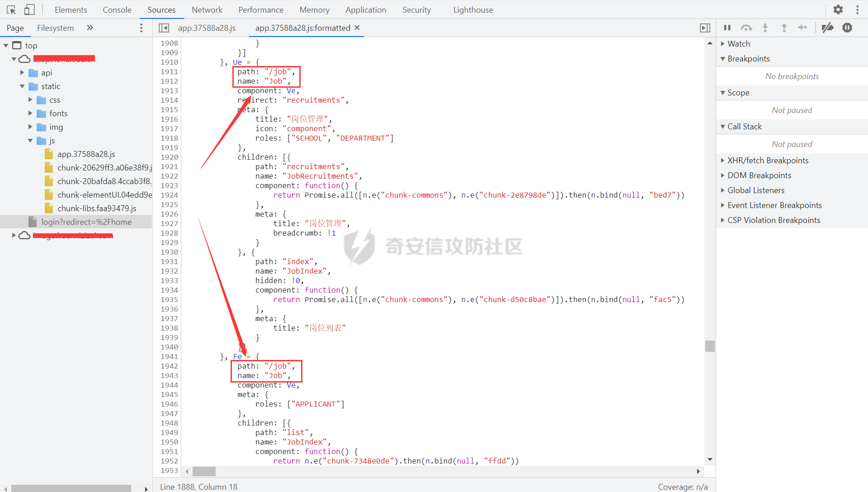Collapse the debugger sidebar pane
This screenshot has height=492, width=868.
point(705,28)
